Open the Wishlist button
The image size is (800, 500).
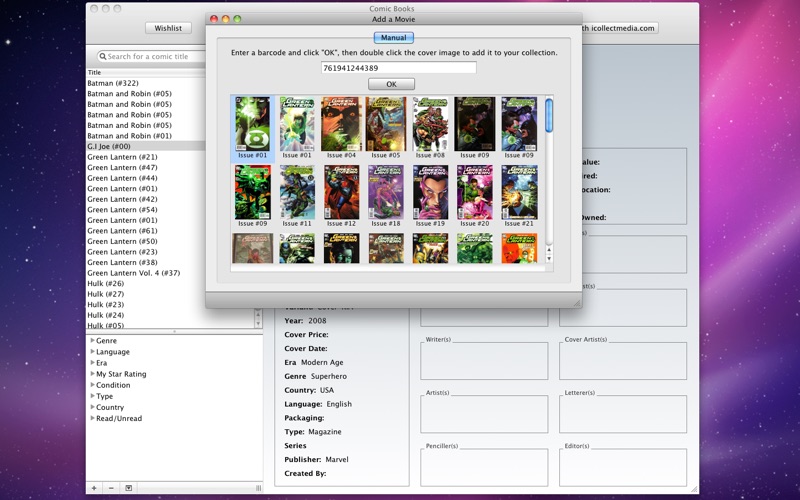(x=168, y=28)
